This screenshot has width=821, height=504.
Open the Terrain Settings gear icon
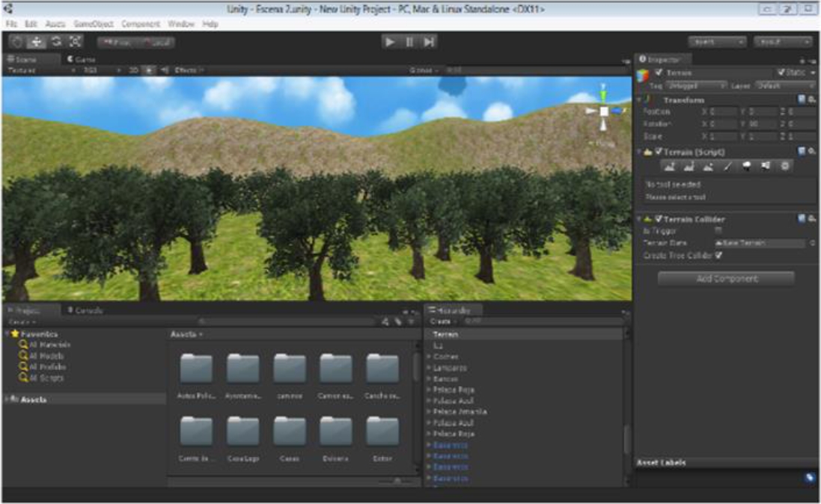785,167
